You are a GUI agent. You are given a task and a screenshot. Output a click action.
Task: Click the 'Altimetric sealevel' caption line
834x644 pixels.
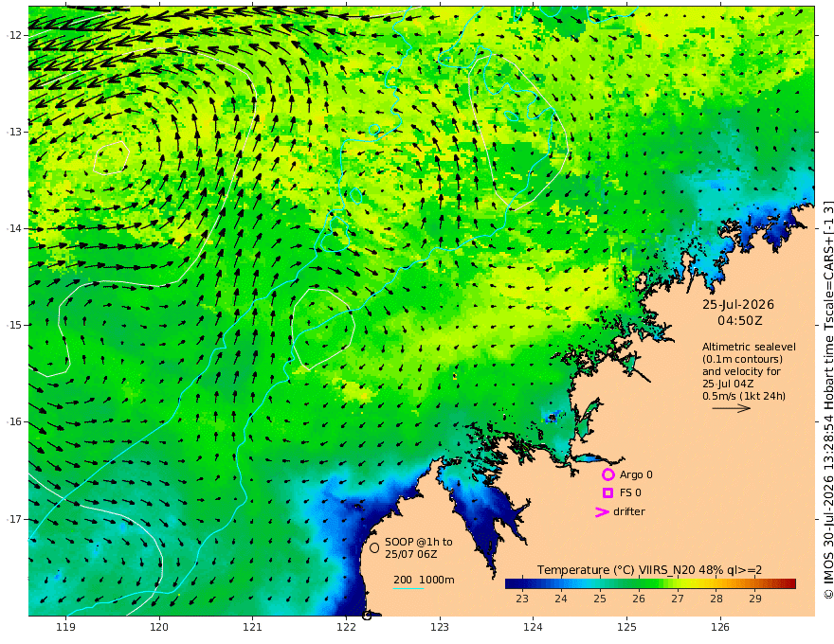click(x=749, y=347)
